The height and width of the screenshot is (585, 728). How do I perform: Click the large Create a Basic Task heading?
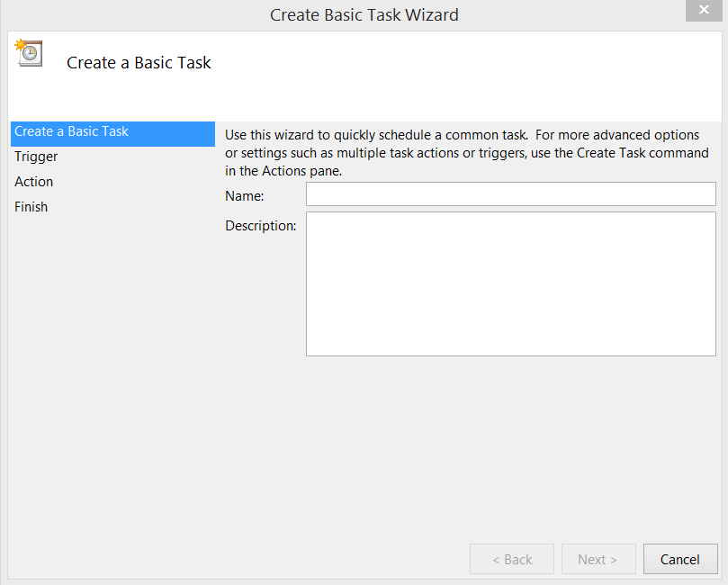(x=139, y=63)
